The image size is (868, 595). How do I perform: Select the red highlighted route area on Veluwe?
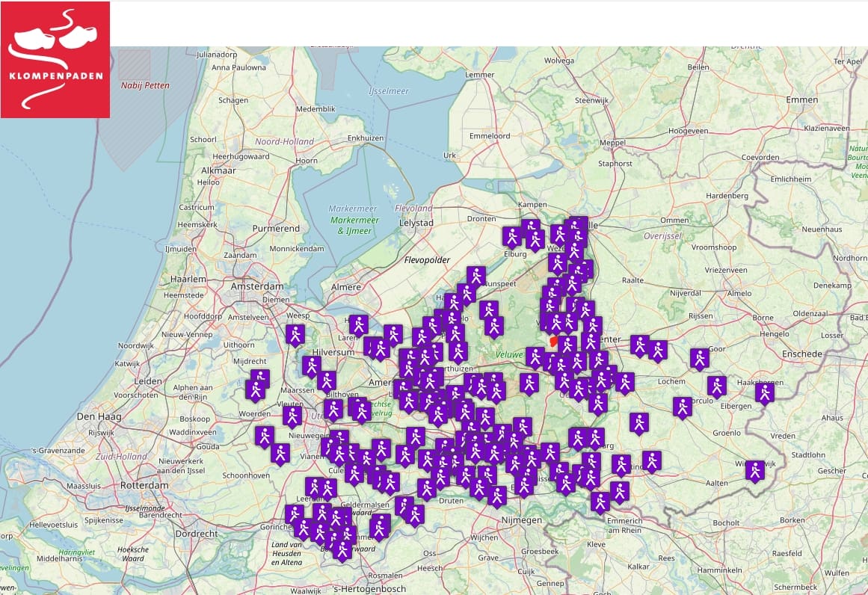[553, 341]
